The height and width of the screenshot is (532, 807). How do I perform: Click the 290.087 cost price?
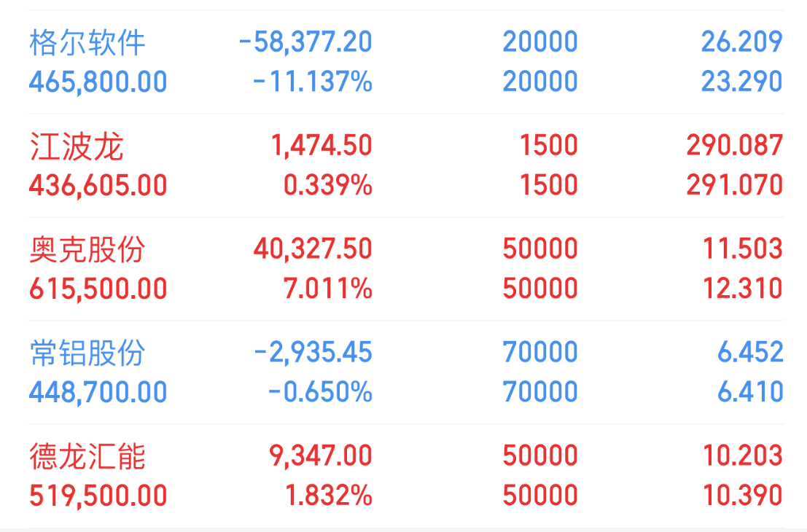(734, 146)
